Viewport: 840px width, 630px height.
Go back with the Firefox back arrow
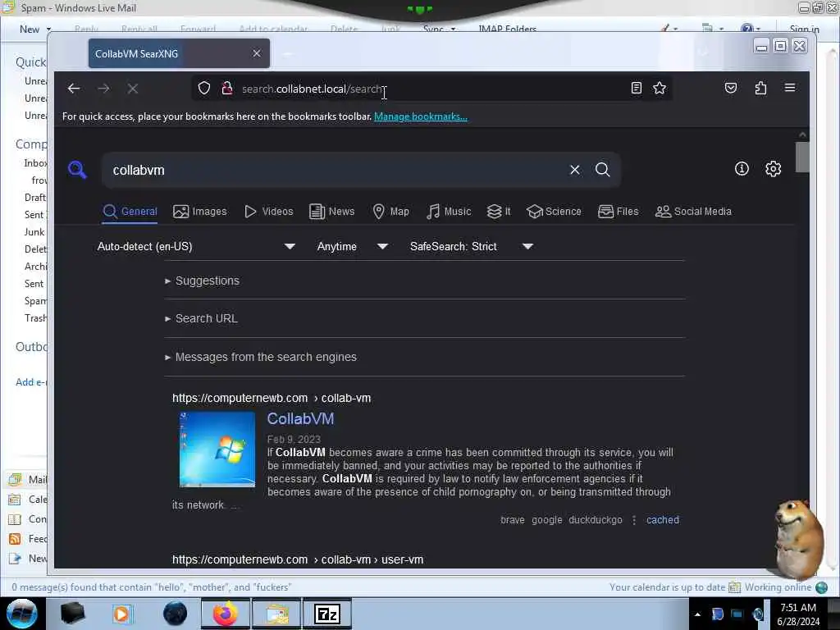(74, 89)
